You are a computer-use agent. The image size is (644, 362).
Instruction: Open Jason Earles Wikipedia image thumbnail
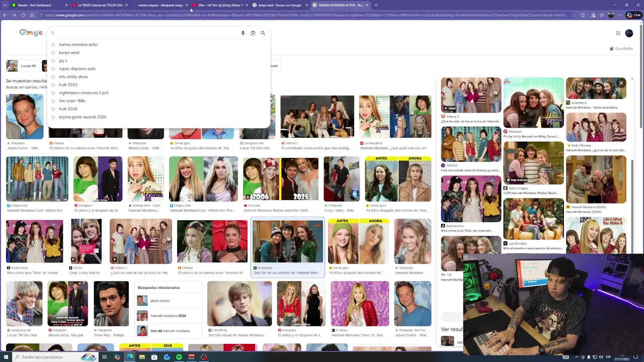25,117
